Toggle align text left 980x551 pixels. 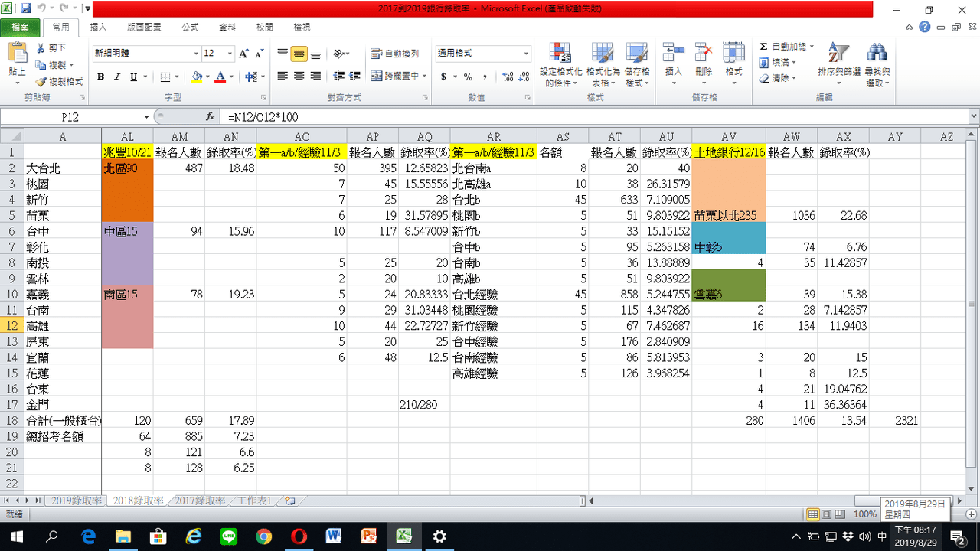pos(283,77)
